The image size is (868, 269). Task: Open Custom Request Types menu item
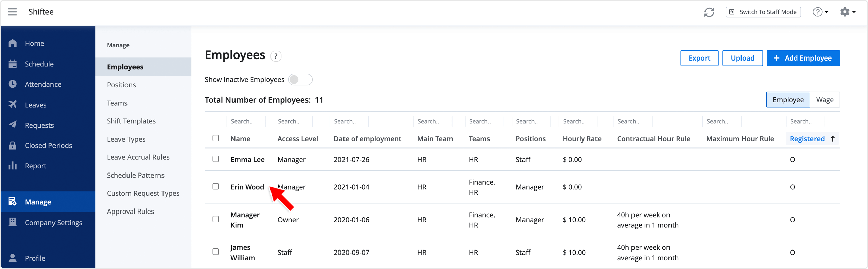(144, 193)
